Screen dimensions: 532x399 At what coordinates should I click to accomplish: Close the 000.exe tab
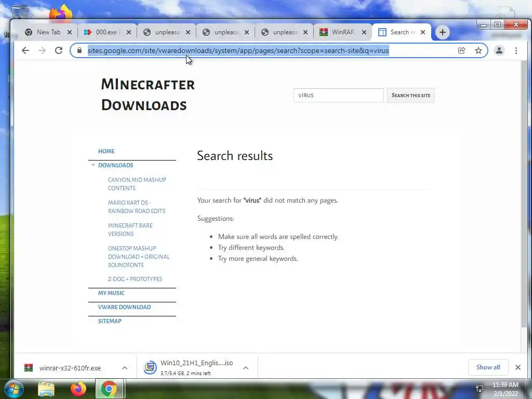click(129, 32)
